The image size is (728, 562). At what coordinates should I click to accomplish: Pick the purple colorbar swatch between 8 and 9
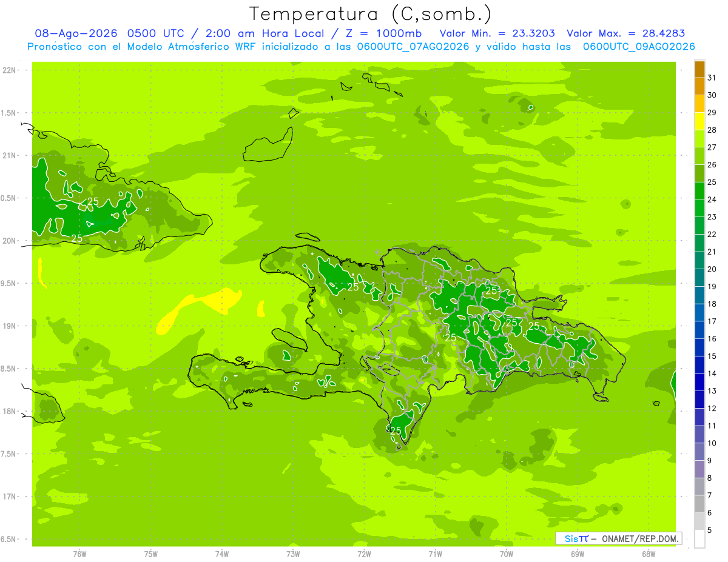(699, 469)
